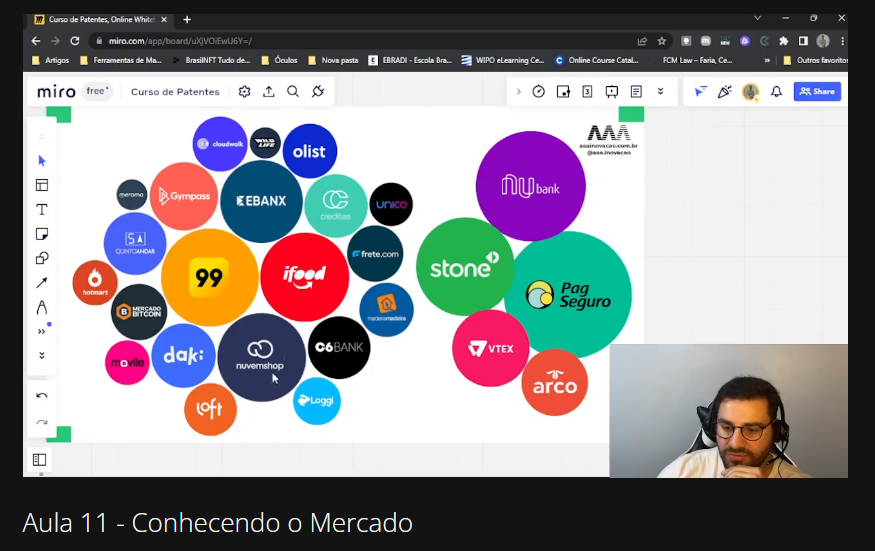Image resolution: width=875 pixels, height=551 pixels.
Task: Toggle the collaborators' cursors visibility icon
Action: pyautogui.click(x=700, y=92)
